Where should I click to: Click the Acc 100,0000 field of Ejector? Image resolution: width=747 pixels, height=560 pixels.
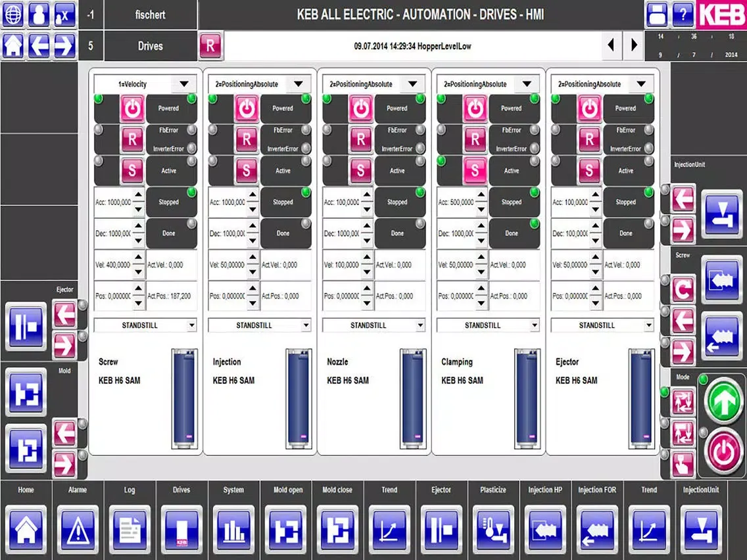point(571,202)
